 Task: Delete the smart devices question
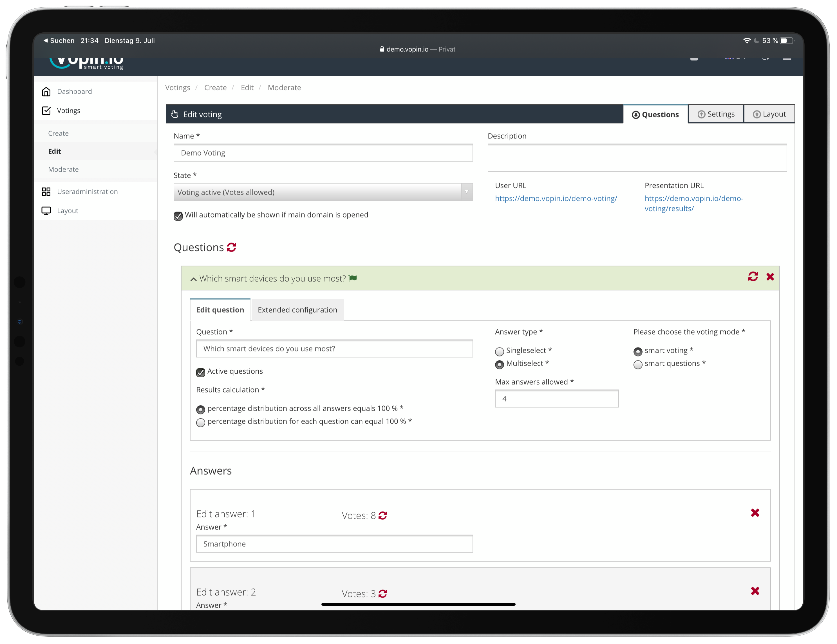pyautogui.click(x=770, y=277)
